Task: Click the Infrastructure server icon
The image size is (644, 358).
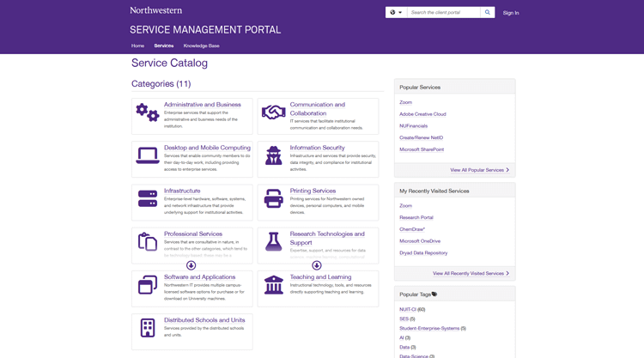Action: click(x=148, y=198)
